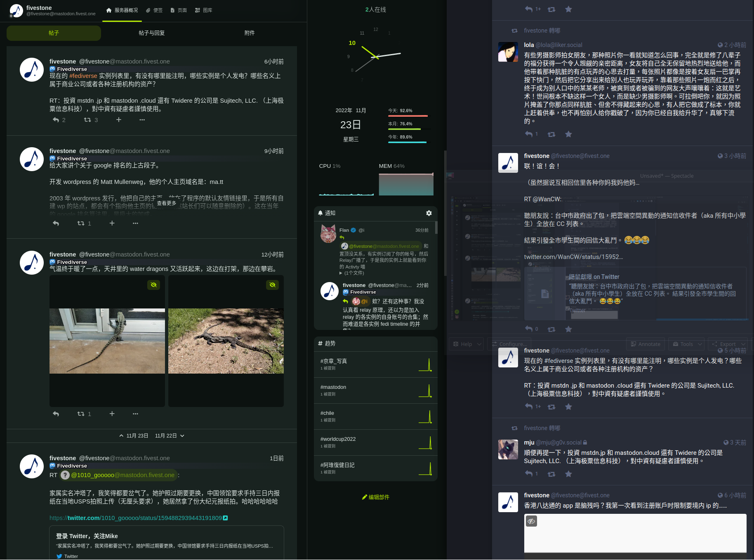Boost the topmost post in right window
This screenshot has width=754, height=560.
[x=551, y=9]
